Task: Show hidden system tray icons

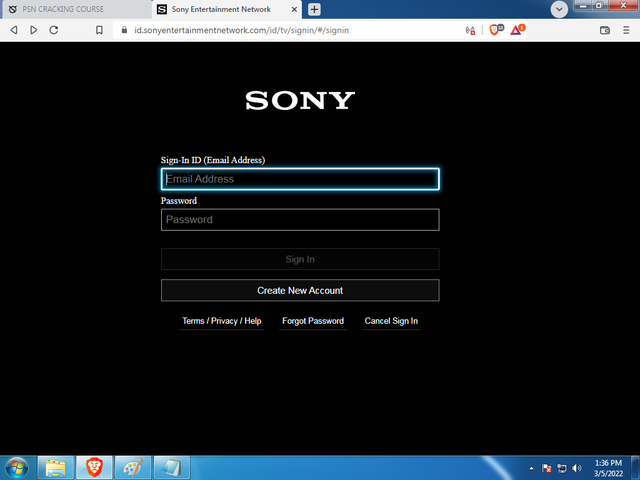Action: pos(531,468)
